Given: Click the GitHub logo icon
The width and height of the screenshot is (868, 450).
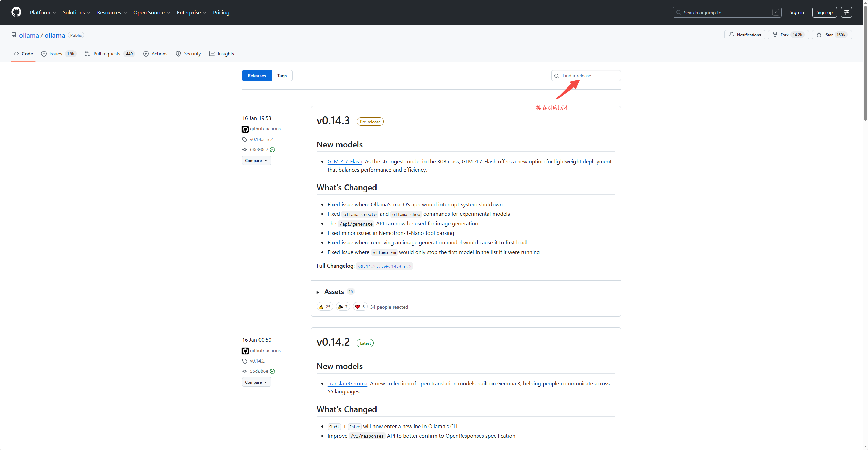Looking at the screenshot, I should [16, 12].
